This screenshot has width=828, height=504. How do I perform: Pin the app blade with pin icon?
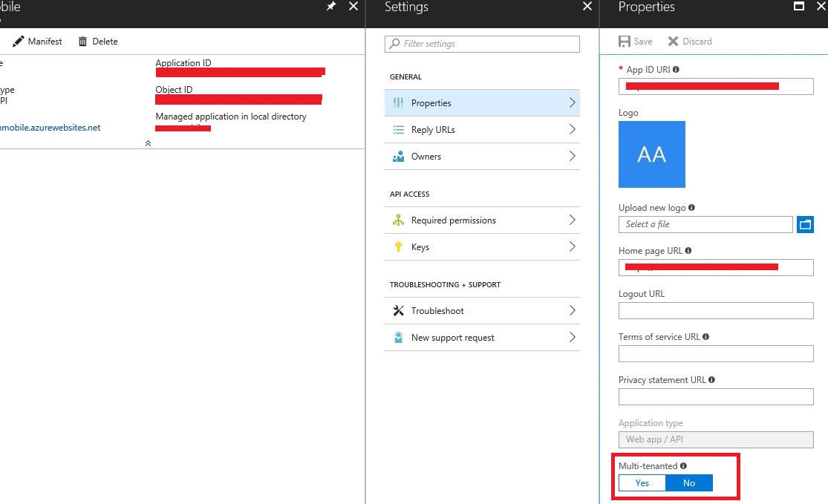(331, 7)
